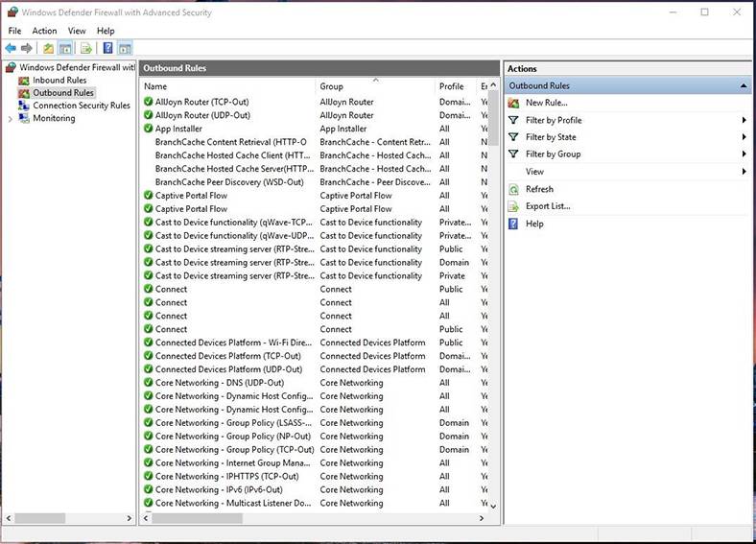Open the Filter by Profile submenu arrow

[x=744, y=120]
